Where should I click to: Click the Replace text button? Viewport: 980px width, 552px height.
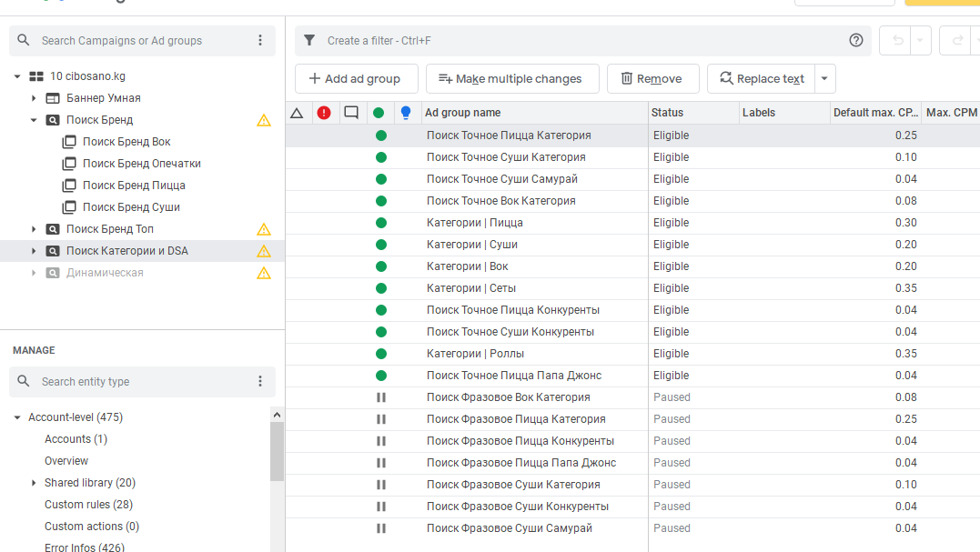click(x=762, y=79)
